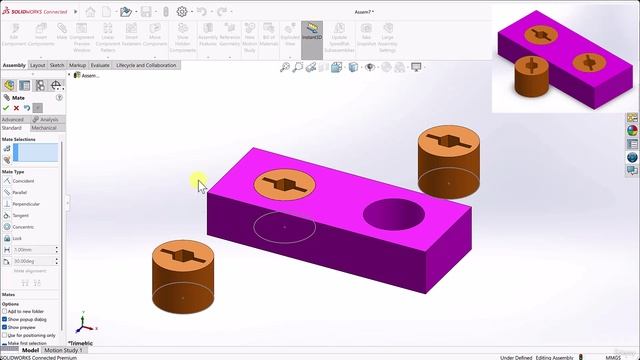Image resolution: width=640 pixels, height=360 pixels.
Task: Choose the Perpendicular mate type
Action: [22, 204]
